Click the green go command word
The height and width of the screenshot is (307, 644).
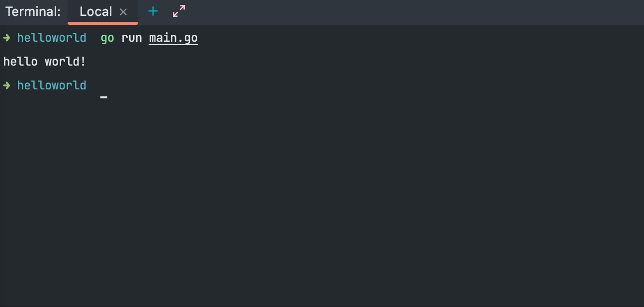[x=107, y=38]
